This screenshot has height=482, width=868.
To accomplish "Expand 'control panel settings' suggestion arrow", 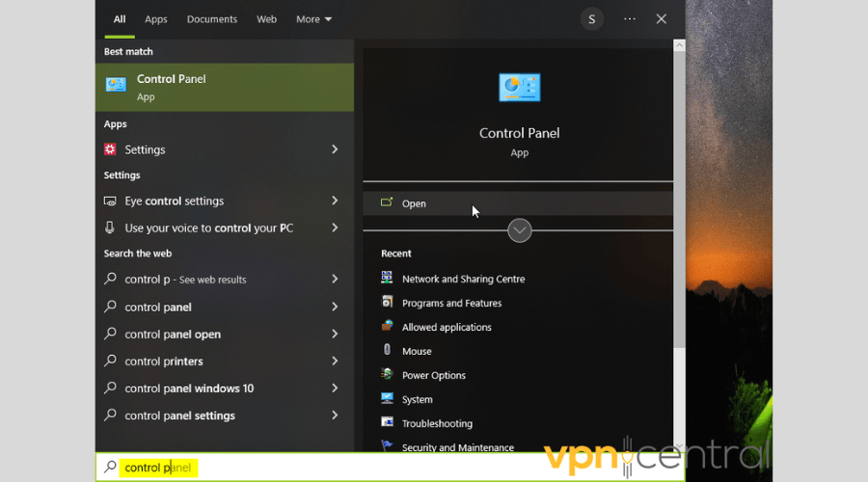I will (x=335, y=415).
